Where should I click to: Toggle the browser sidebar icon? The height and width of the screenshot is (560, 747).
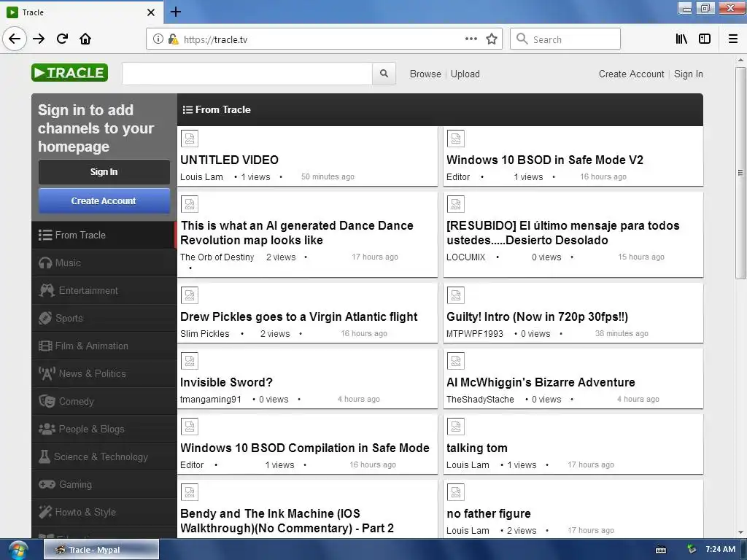point(705,39)
